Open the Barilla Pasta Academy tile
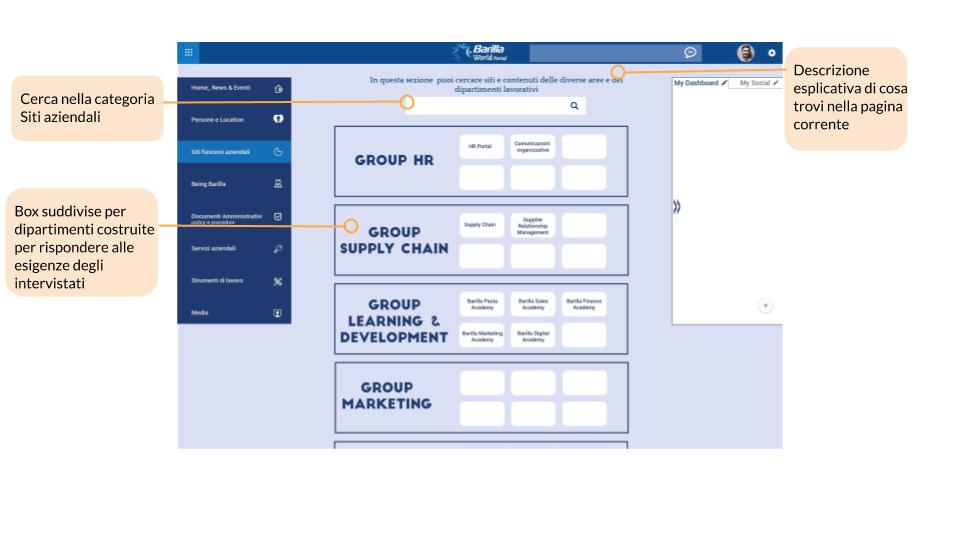Image resolution: width=960 pixels, height=540 pixels. tap(481, 302)
